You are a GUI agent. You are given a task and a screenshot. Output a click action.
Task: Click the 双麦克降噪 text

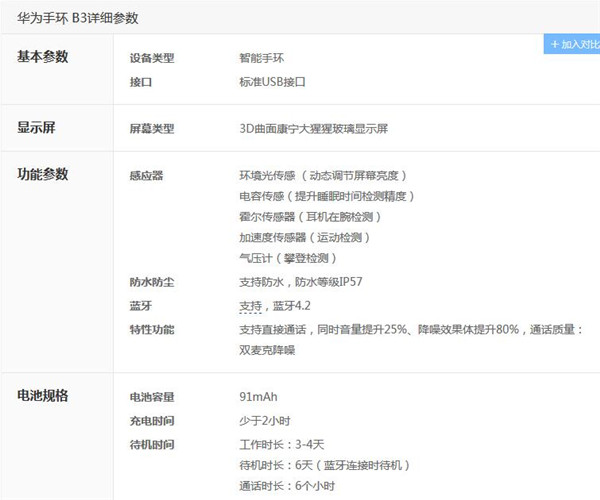click(267, 350)
